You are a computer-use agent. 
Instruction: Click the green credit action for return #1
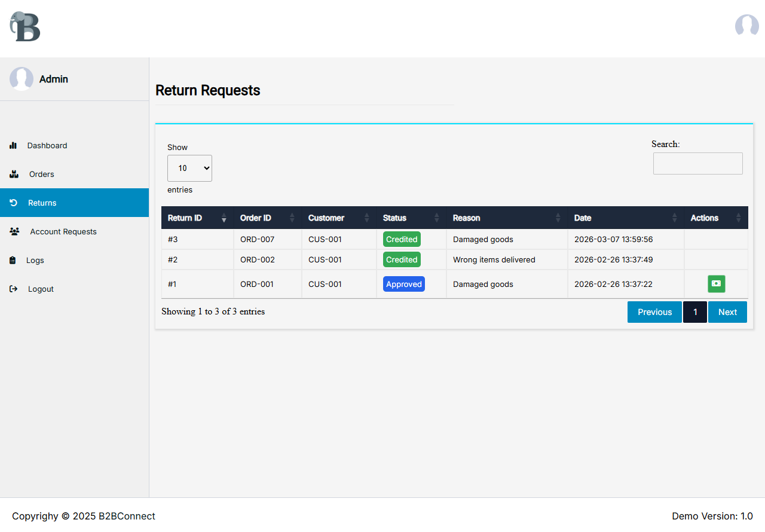coord(716,284)
